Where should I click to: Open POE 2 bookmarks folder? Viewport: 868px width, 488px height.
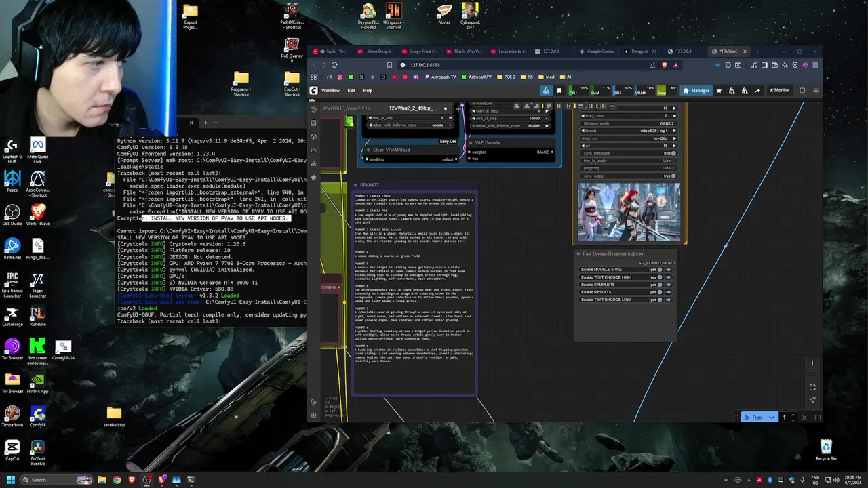pyautogui.click(x=506, y=77)
